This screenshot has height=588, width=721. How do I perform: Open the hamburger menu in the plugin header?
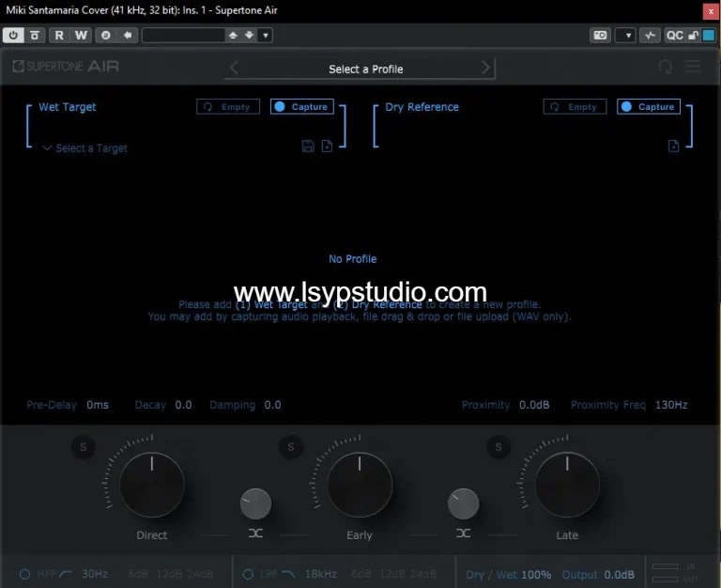pyautogui.click(x=693, y=67)
